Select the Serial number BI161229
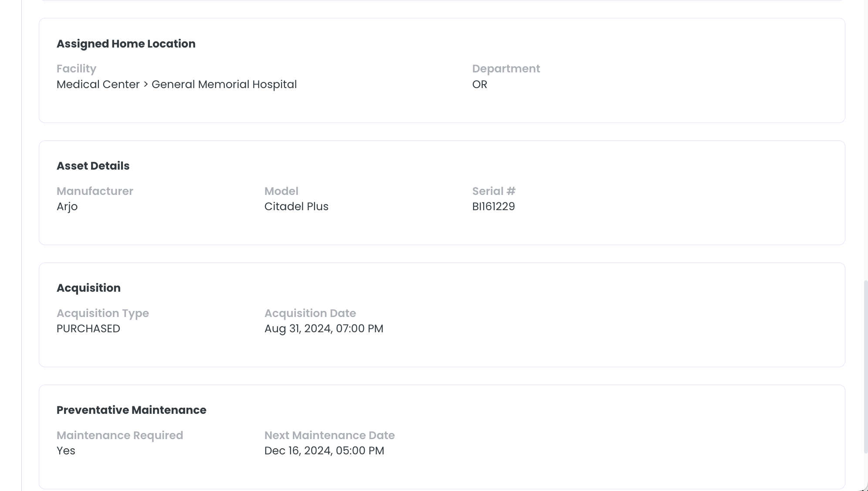This screenshot has height=491, width=868. coord(493,206)
